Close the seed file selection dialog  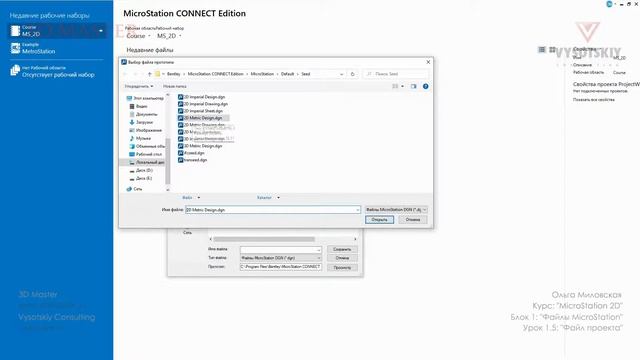click(428, 62)
